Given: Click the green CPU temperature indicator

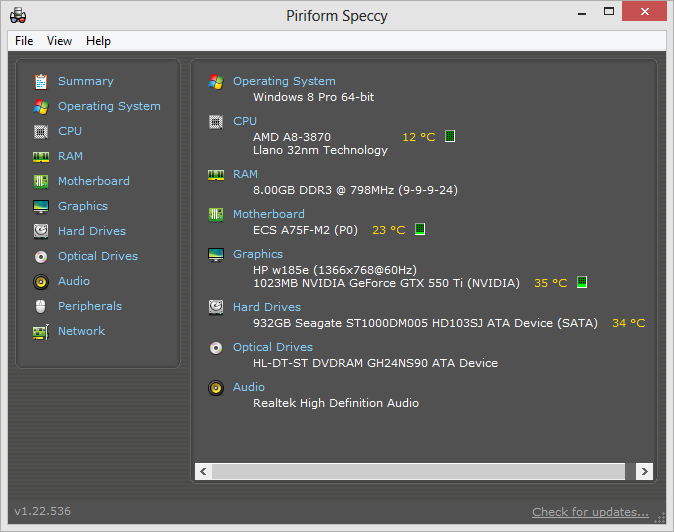Looking at the screenshot, I should tap(450, 137).
